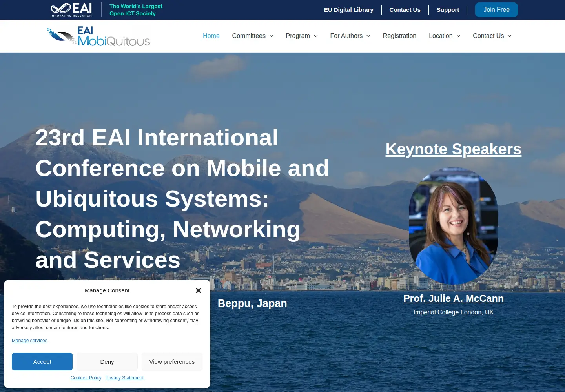Close the Manage Consent dialog

[199, 290]
